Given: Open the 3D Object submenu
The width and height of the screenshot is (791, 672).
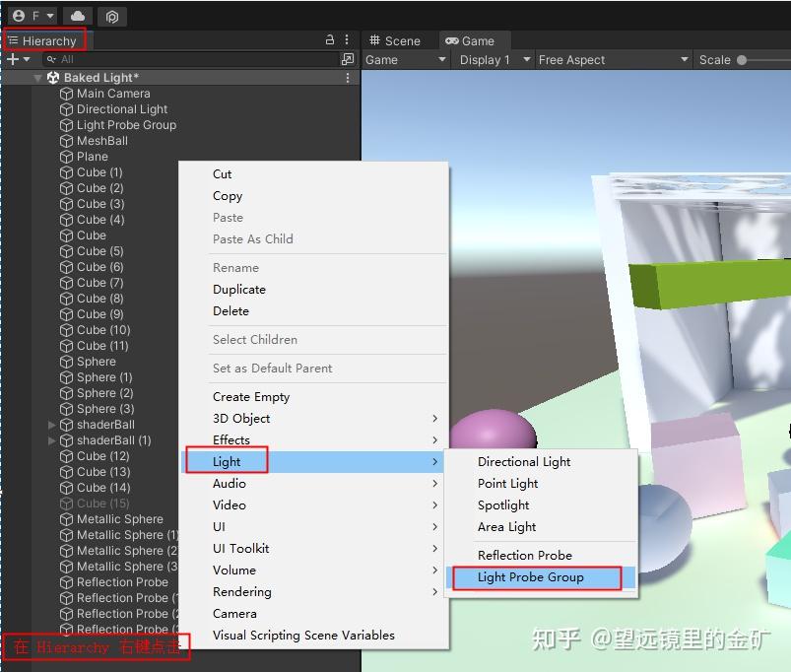Looking at the screenshot, I should 314,419.
